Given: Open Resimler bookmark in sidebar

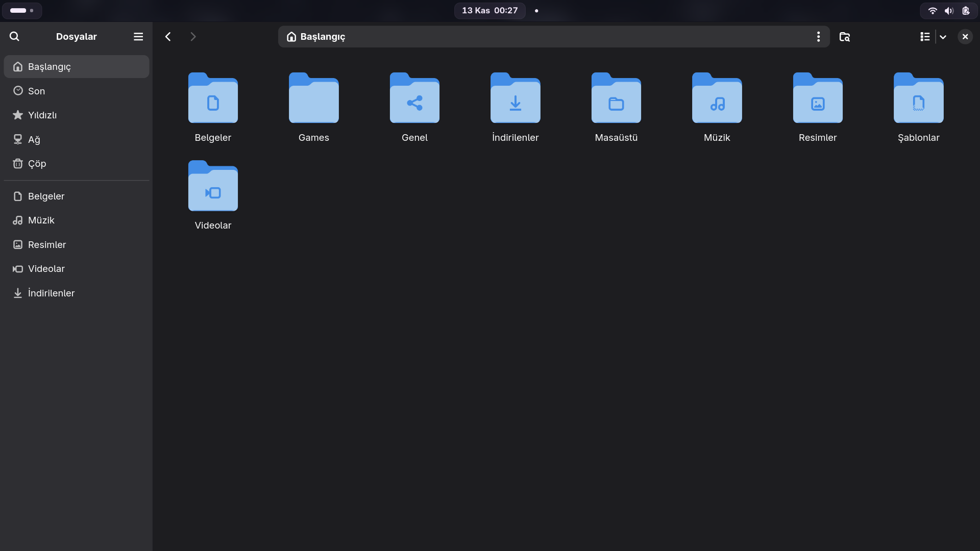Looking at the screenshot, I should point(77,245).
